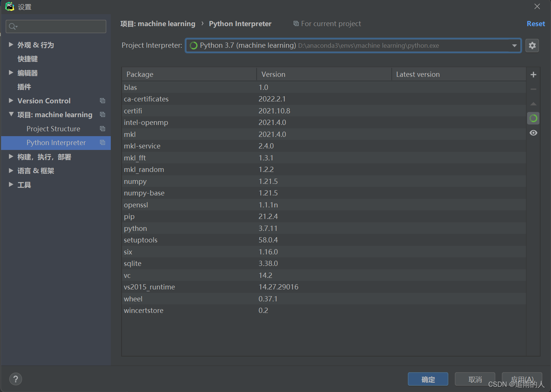Select the python package row
551x392 pixels.
click(324, 228)
